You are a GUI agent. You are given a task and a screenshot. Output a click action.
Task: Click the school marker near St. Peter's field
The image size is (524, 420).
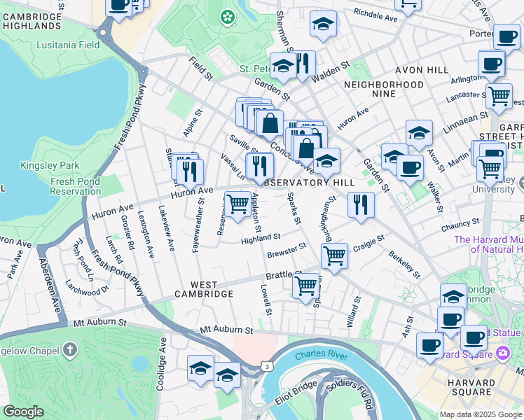tap(283, 66)
